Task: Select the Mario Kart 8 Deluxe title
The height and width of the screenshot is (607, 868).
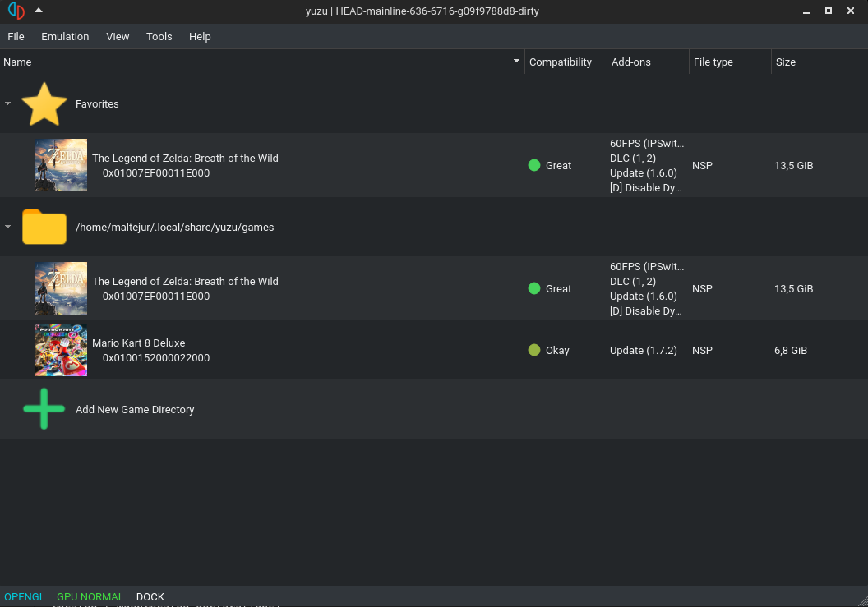Action: [138, 343]
